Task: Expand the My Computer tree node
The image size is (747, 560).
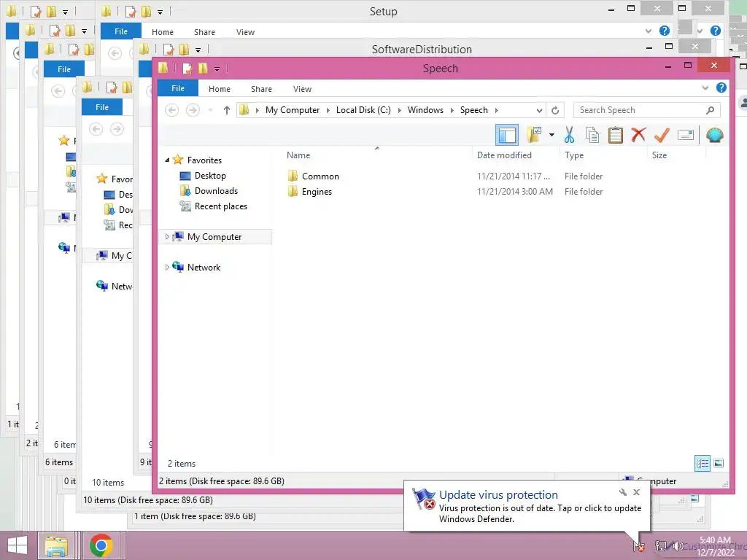Action: 167,237
